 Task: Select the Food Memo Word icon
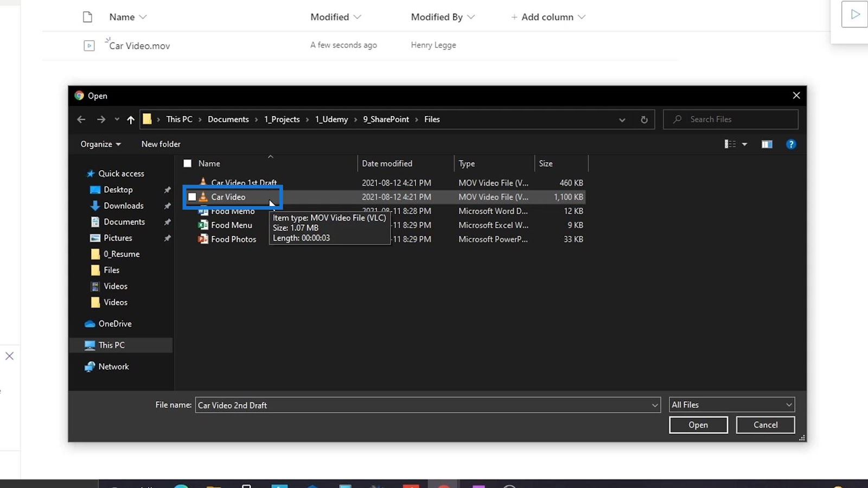tap(203, 211)
